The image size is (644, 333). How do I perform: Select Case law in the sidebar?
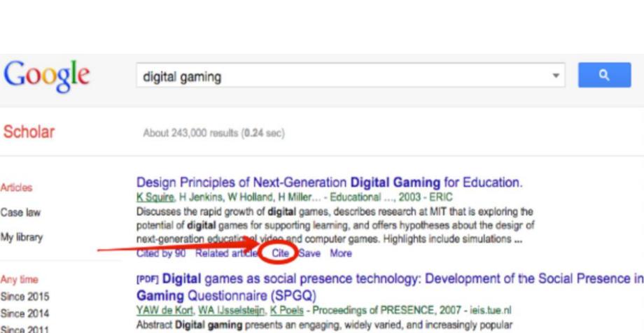tap(20, 213)
